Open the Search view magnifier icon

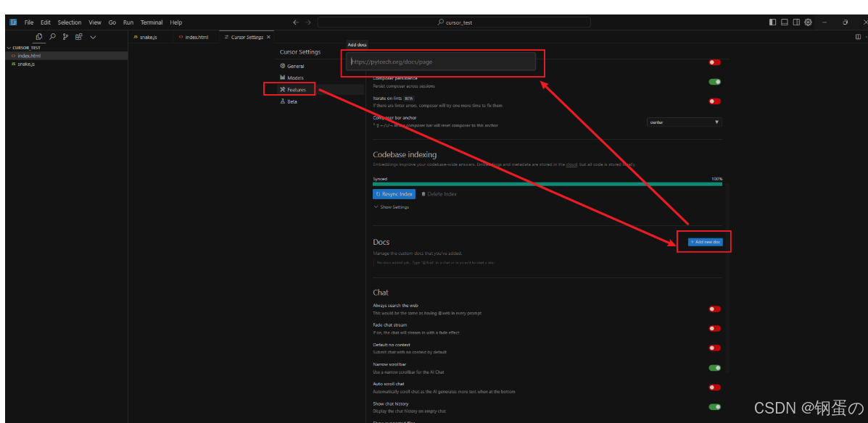[x=53, y=37]
